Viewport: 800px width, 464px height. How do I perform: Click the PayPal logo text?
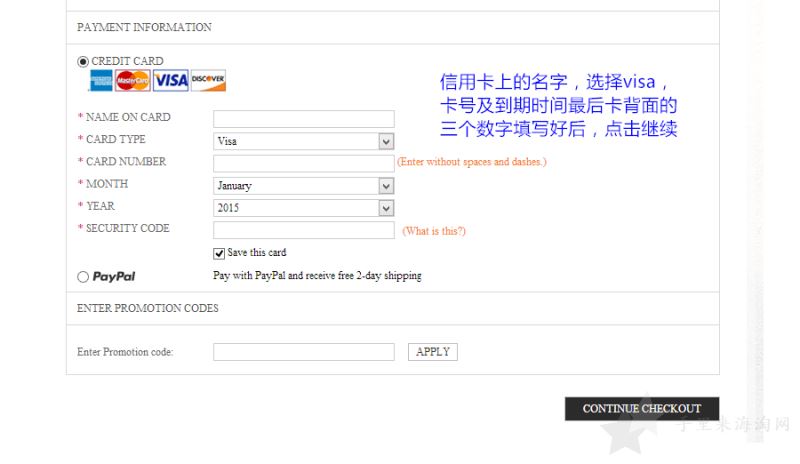click(x=114, y=277)
